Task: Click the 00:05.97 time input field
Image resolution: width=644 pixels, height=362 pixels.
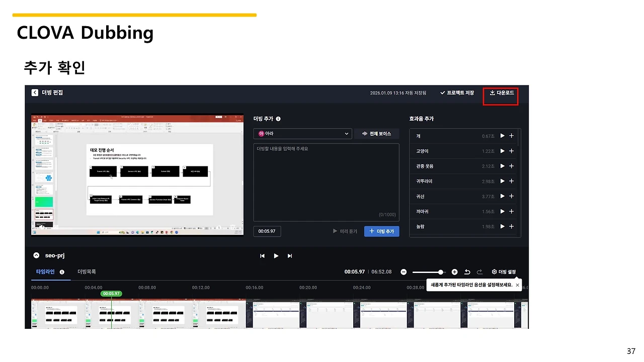Action: (267, 231)
